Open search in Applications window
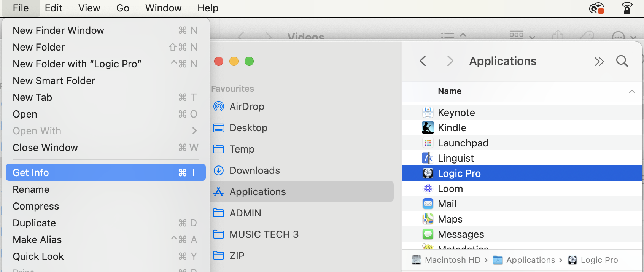Viewport: 644px width, 272px height. (622, 61)
